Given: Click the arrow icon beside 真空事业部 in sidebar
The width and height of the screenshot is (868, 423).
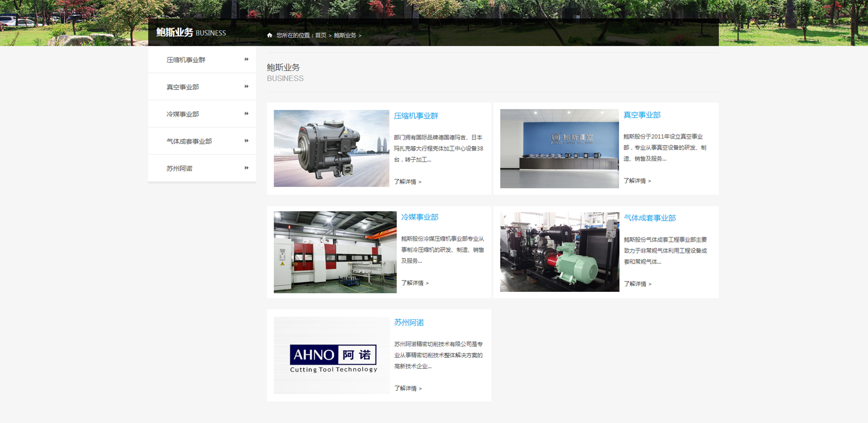Looking at the screenshot, I should point(246,86).
